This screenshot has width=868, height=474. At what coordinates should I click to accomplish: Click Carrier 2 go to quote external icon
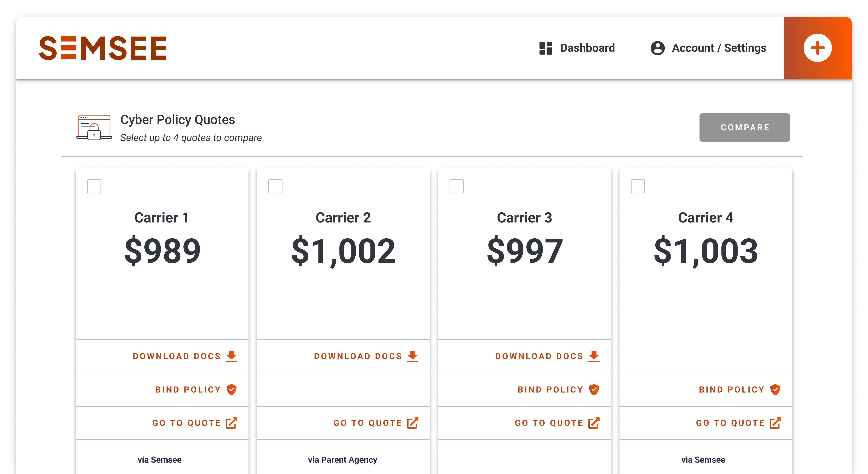coord(412,423)
